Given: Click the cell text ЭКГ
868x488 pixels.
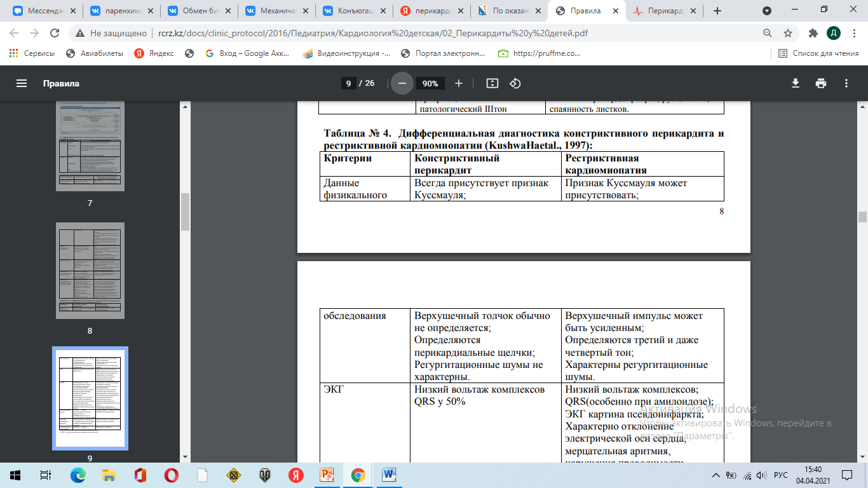Looking at the screenshot, I should (x=334, y=389).
